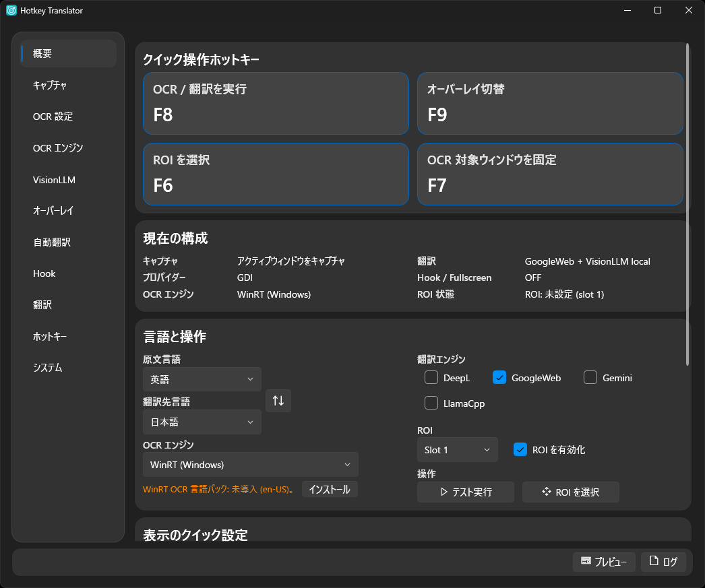Go to 翻訳 sidebar page
This screenshot has width=705, height=588.
(68, 305)
